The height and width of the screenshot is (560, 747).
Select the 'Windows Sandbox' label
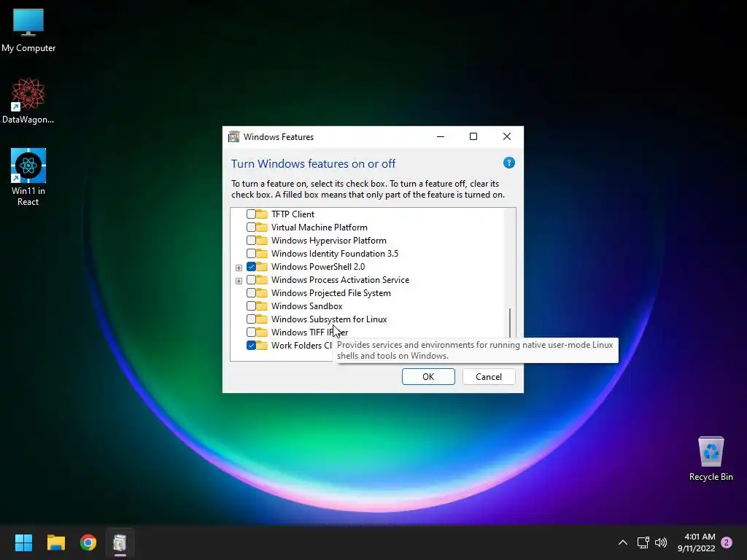pos(307,306)
